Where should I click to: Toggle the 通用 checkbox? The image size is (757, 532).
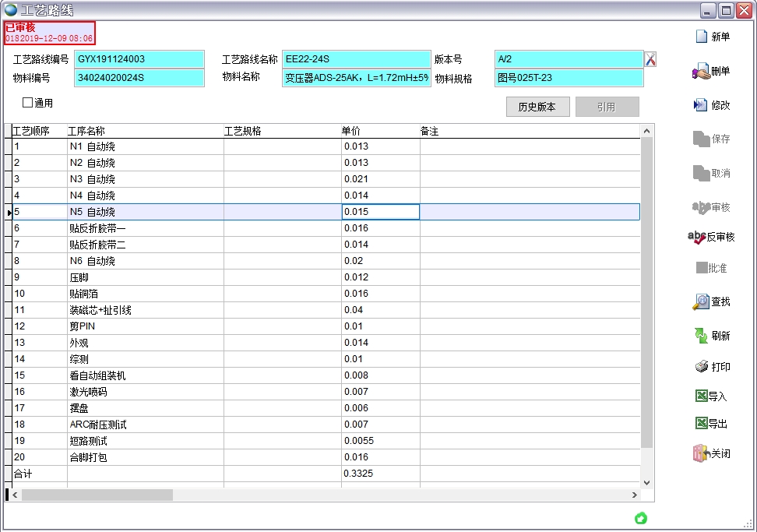[28, 103]
